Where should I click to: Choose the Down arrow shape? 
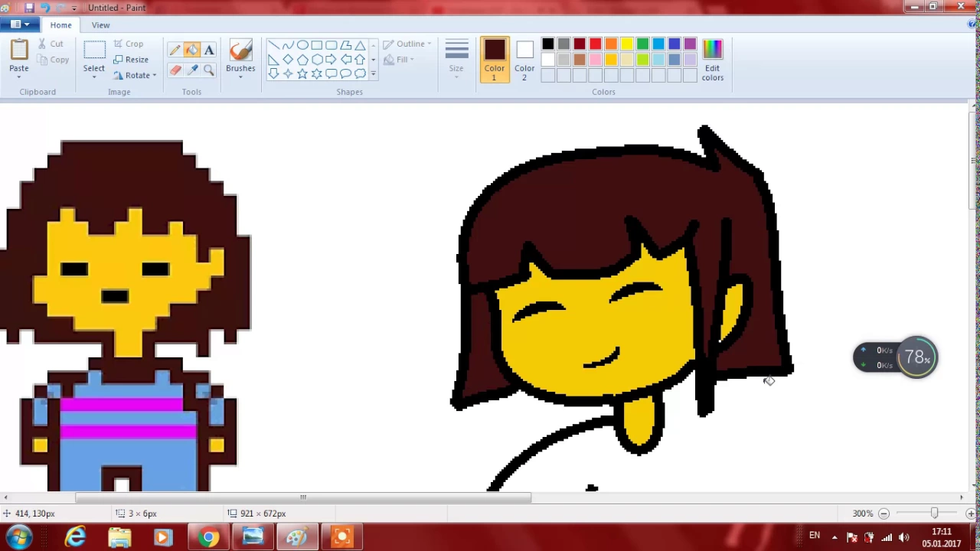pyautogui.click(x=273, y=74)
